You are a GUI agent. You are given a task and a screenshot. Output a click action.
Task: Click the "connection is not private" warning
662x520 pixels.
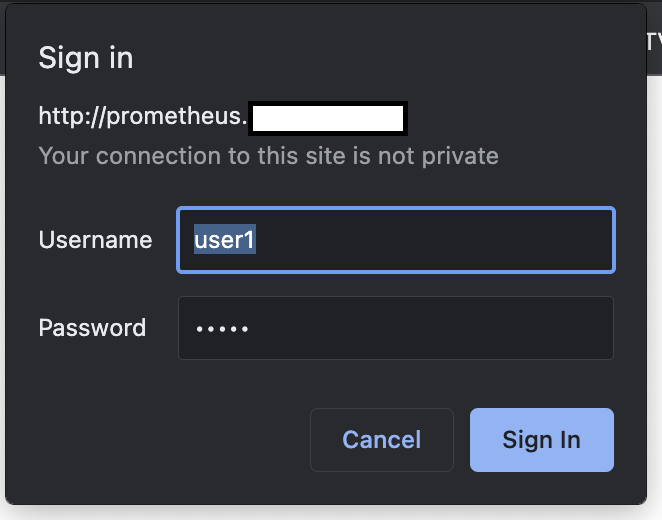[268, 156]
